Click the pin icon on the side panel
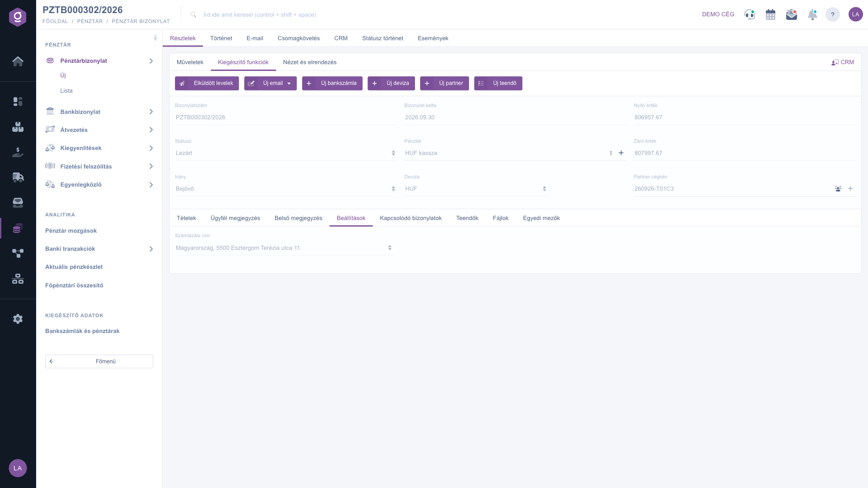The image size is (868, 488). pos(156,38)
